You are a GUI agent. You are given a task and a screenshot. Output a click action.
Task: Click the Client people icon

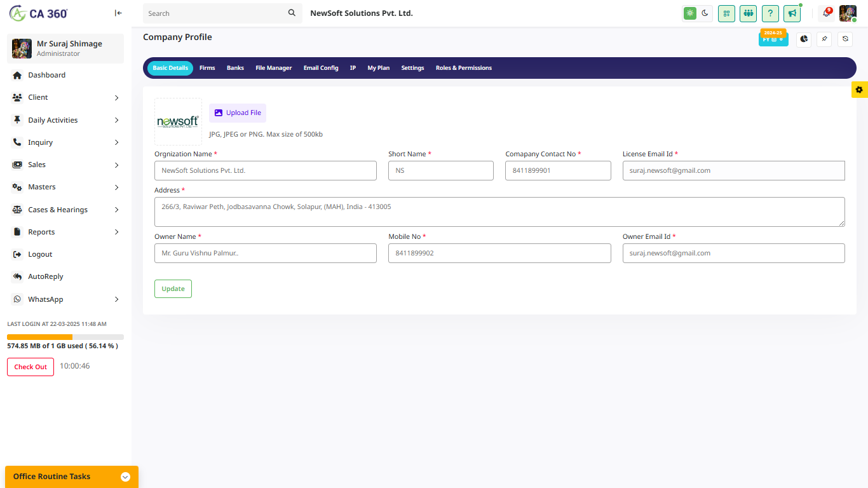[17, 97]
